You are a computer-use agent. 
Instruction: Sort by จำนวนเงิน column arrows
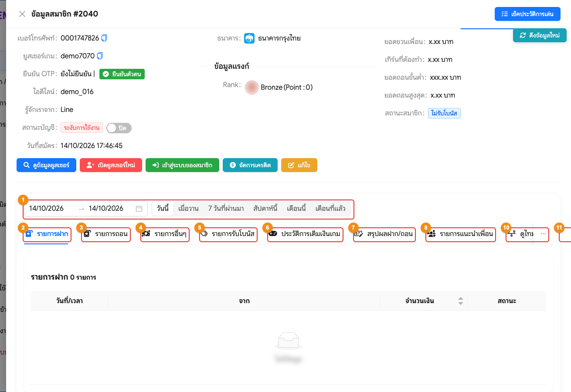pos(460,301)
